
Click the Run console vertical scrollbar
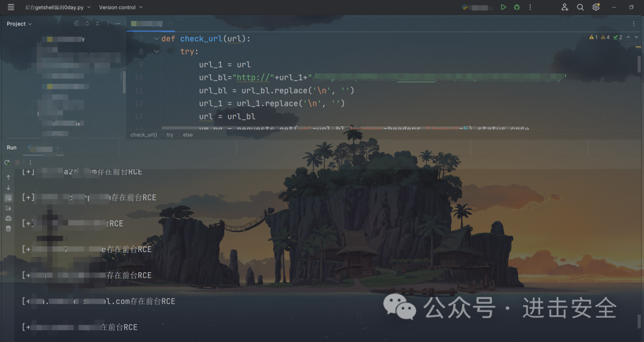(639, 321)
